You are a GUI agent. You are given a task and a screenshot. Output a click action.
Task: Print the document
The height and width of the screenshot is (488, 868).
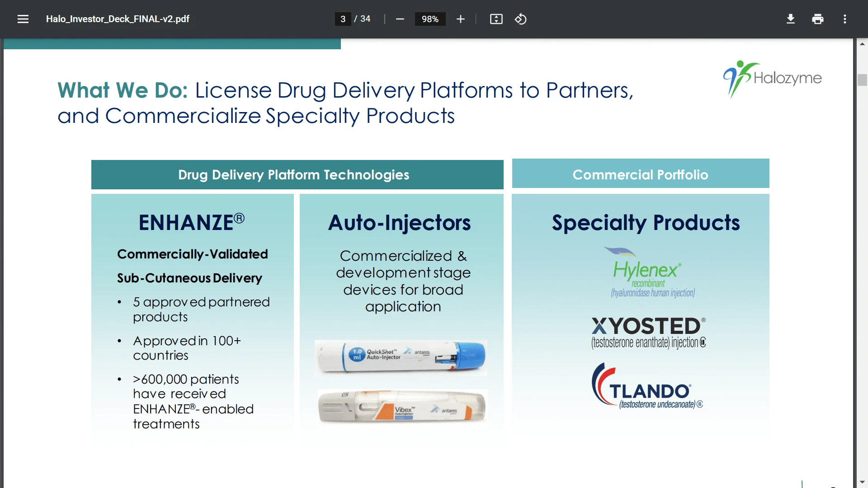click(817, 19)
